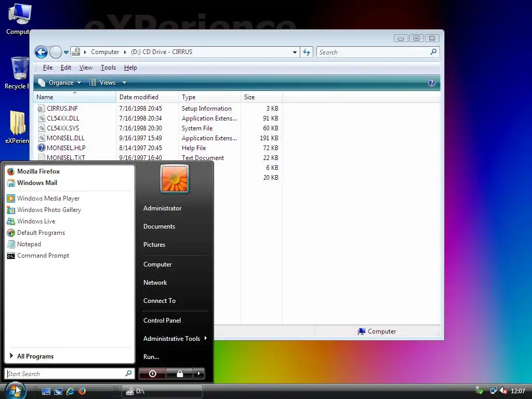Click the Show Desktop quick launch icon
Image resolution: width=532 pixels, height=399 pixels.
tap(46, 391)
